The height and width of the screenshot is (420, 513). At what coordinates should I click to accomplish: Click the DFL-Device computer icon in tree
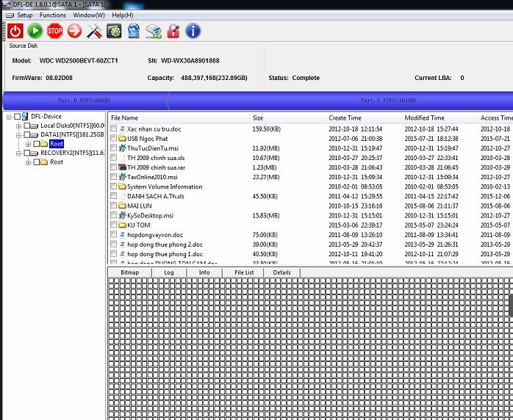tap(25, 116)
